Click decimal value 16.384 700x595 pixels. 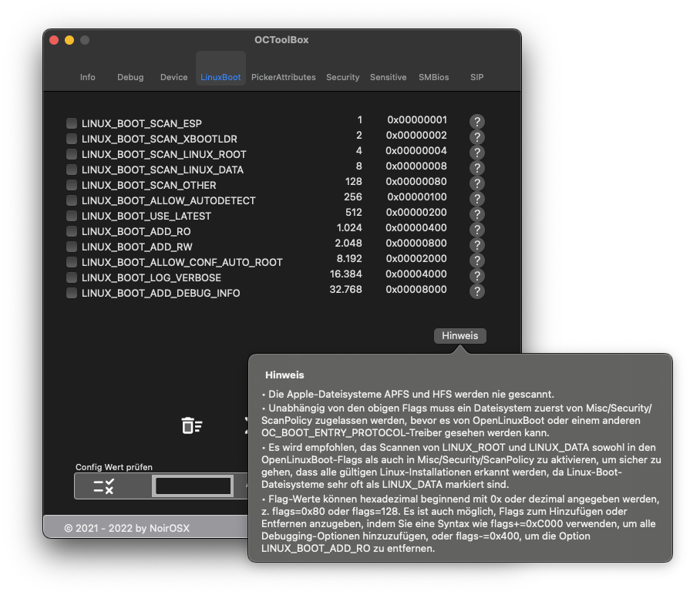click(345, 274)
